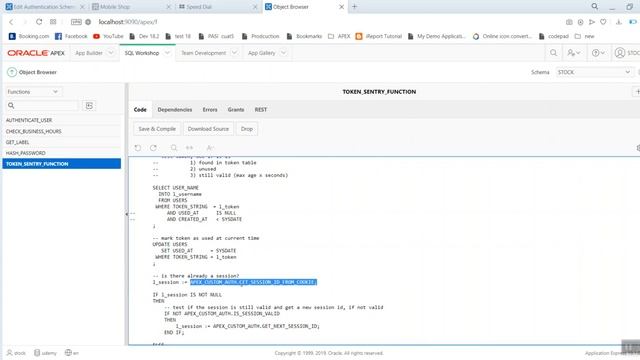Click the Drop button
Screen dimensions: 640x360
tap(247, 129)
